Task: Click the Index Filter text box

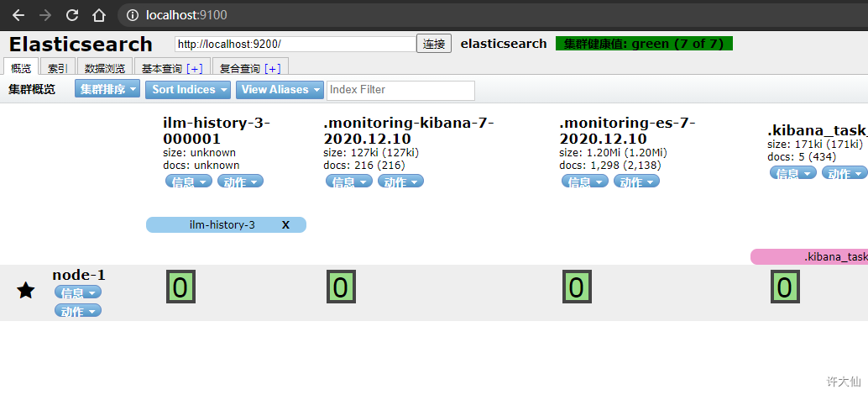Action: pos(400,90)
